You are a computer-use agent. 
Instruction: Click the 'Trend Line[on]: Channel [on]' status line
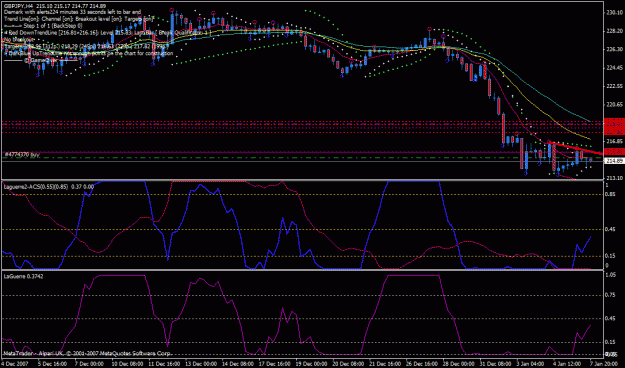[79, 18]
